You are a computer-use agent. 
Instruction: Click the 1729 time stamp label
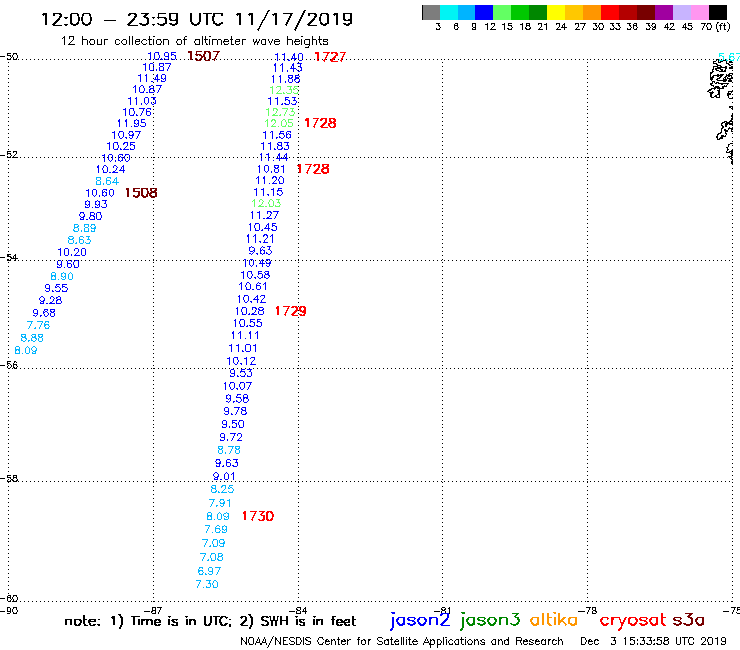pyautogui.click(x=290, y=311)
